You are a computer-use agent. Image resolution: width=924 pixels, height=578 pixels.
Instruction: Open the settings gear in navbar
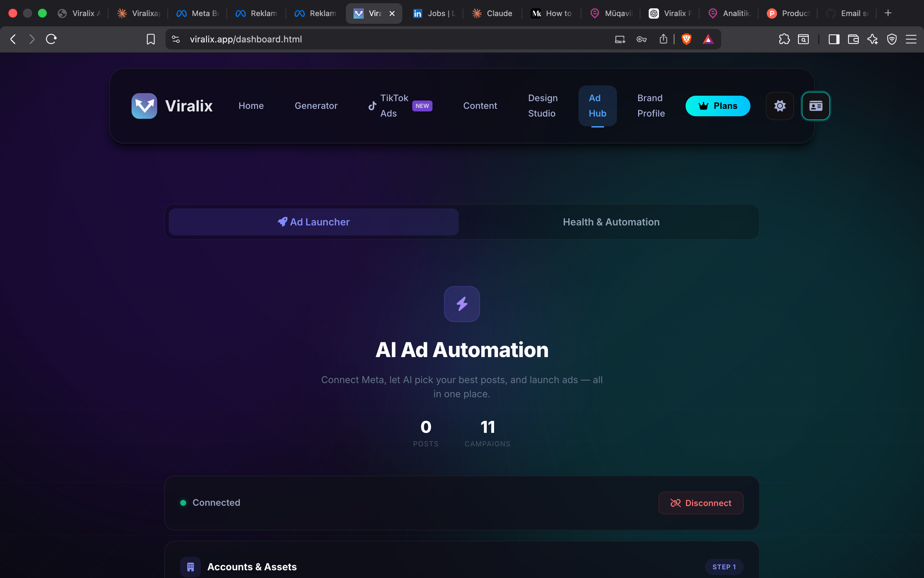(780, 106)
